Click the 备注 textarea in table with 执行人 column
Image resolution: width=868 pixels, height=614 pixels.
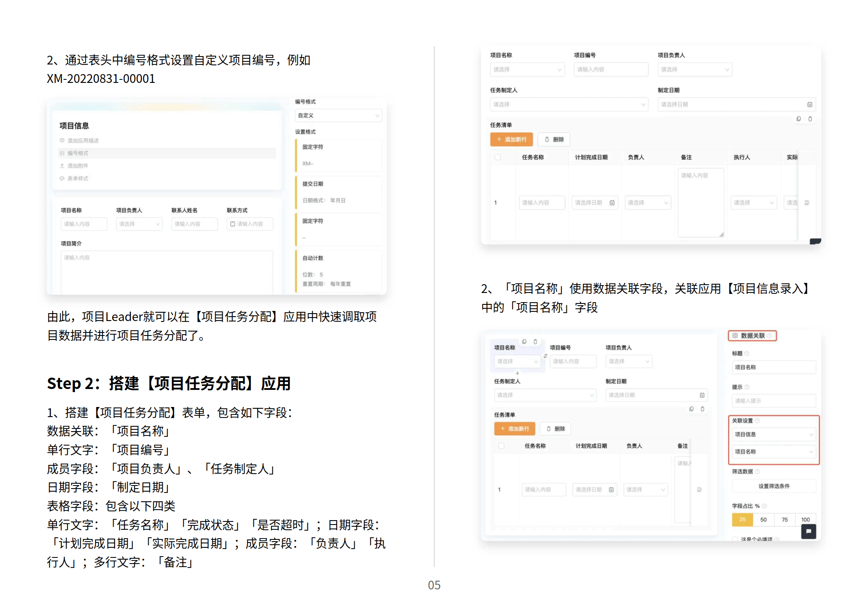click(701, 203)
